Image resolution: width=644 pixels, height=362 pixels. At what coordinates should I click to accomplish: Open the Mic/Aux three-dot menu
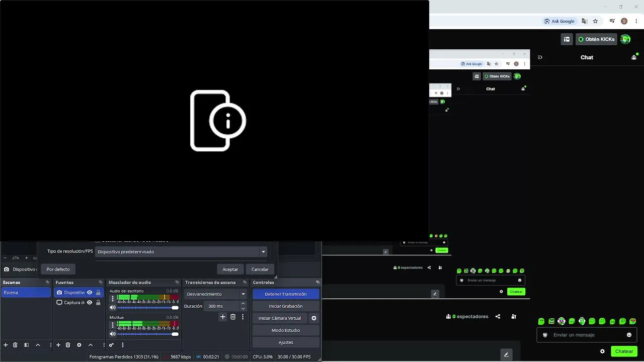(x=113, y=325)
